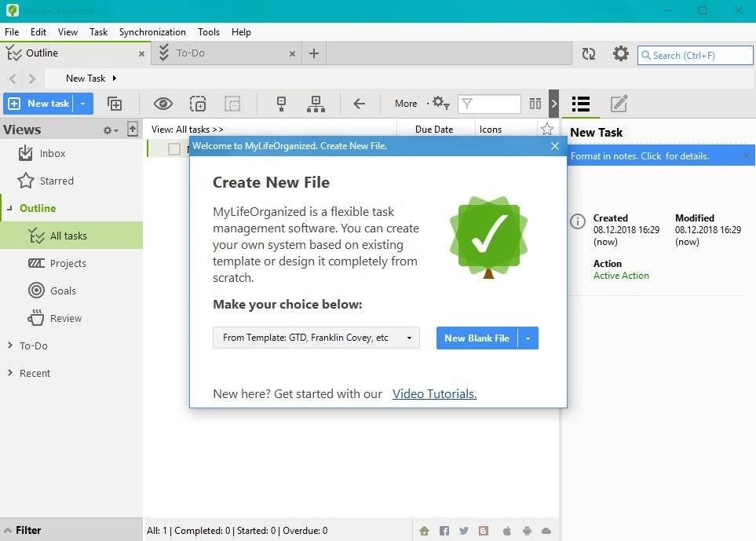This screenshot has width=756, height=541.
Task: Open the Edit menu
Action: [38, 32]
